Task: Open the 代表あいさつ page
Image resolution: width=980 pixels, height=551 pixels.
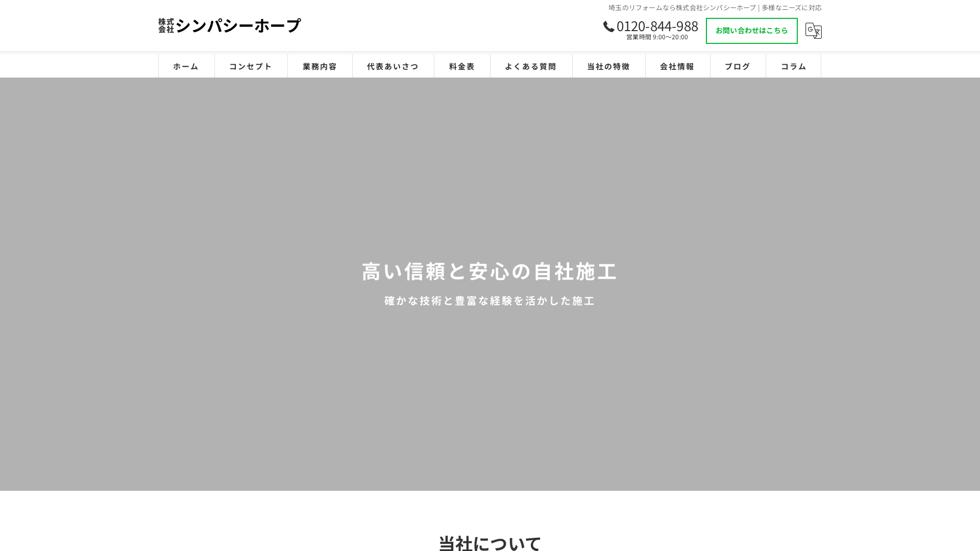Action: (x=393, y=66)
